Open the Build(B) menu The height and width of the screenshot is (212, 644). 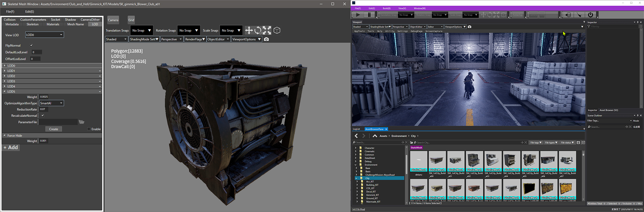tap(386, 8)
